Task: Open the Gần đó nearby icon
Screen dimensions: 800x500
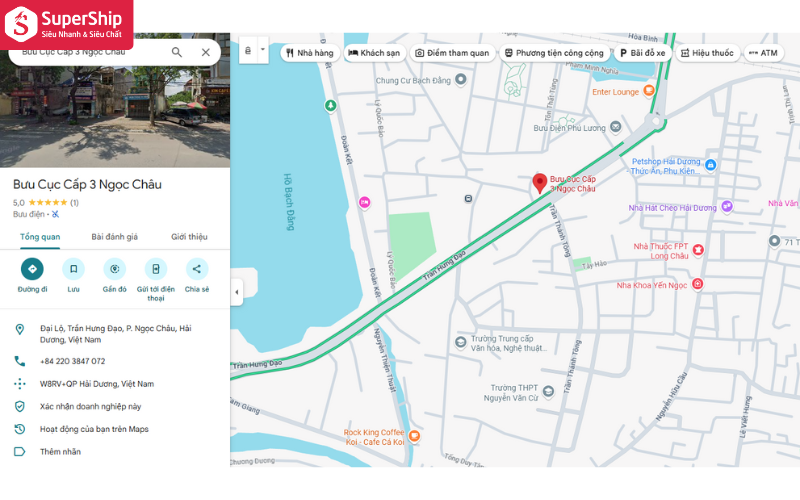Action: [x=115, y=269]
